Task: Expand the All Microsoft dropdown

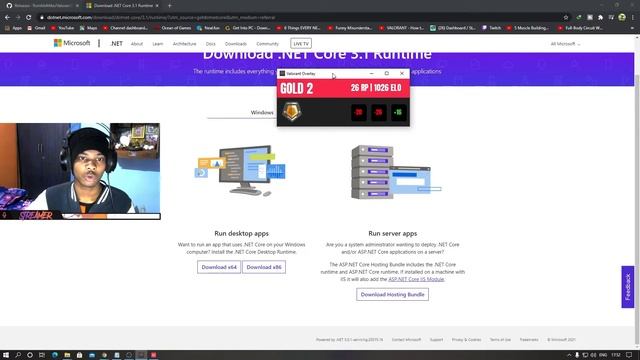Action: tap(565, 44)
